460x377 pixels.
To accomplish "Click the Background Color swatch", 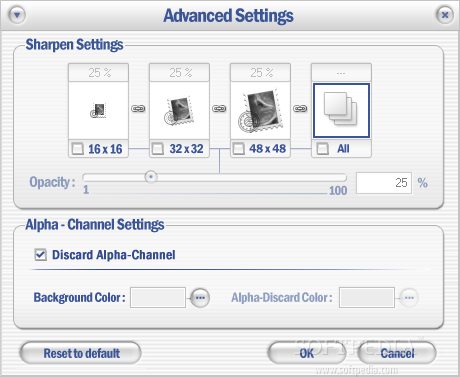I will (x=158, y=297).
